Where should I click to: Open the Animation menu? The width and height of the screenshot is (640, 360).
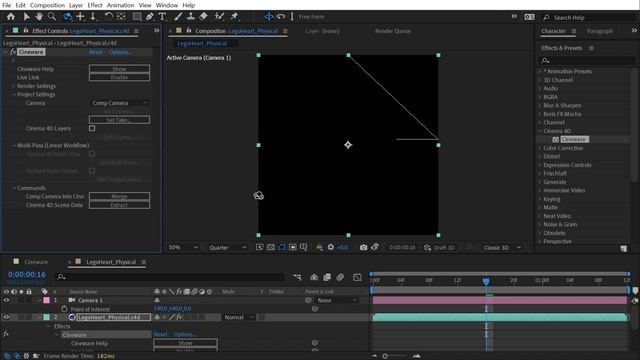120,5
